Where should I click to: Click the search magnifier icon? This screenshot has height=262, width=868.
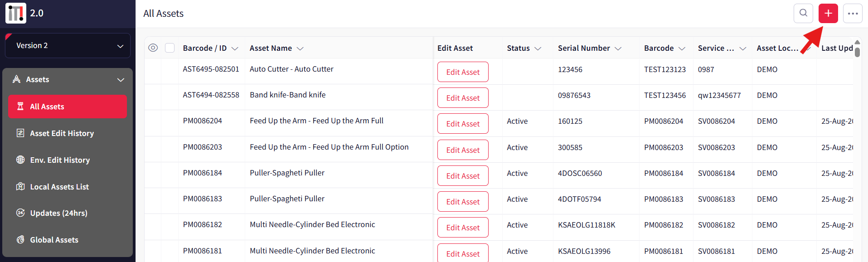[803, 13]
